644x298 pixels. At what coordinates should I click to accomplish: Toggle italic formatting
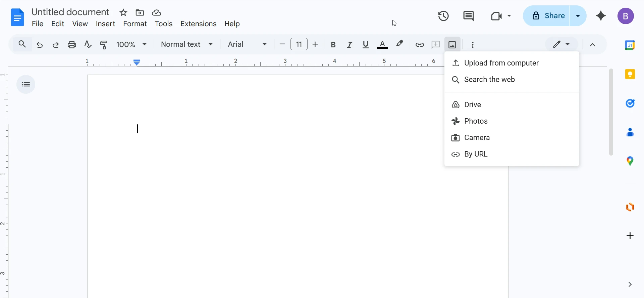pyautogui.click(x=350, y=44)
